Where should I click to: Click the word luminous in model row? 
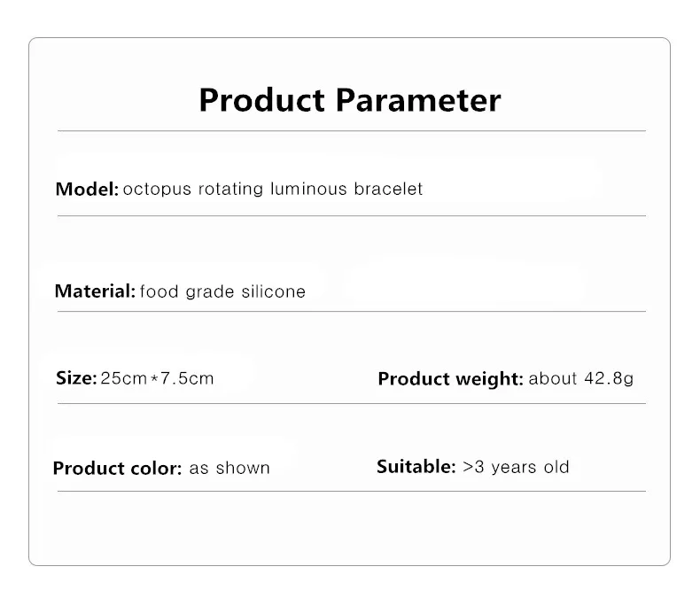pos(307,189)
